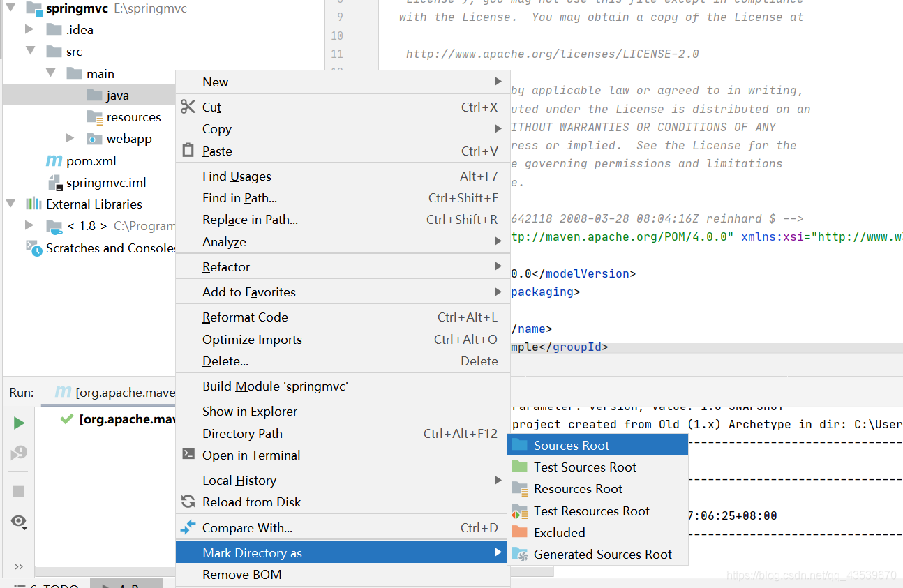Select springmvc.iml file name in tree
This screenshot has width=903, height=588.
(106, 183)
